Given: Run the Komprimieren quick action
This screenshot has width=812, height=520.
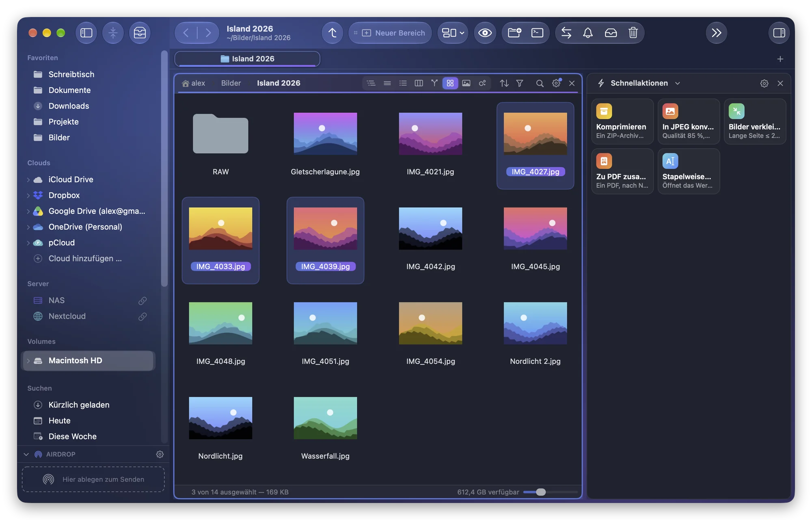Looking at the screenshot, I should pos(622,121).
